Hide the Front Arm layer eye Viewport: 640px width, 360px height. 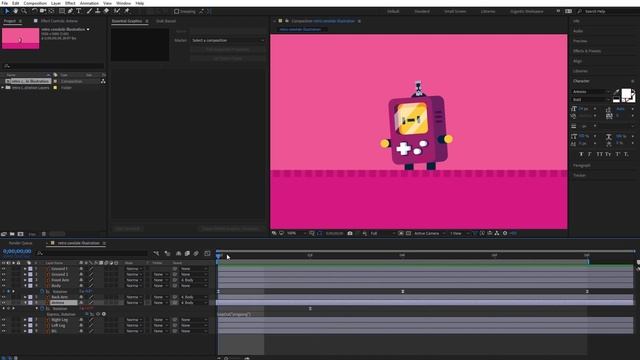(x=4, y=280)
